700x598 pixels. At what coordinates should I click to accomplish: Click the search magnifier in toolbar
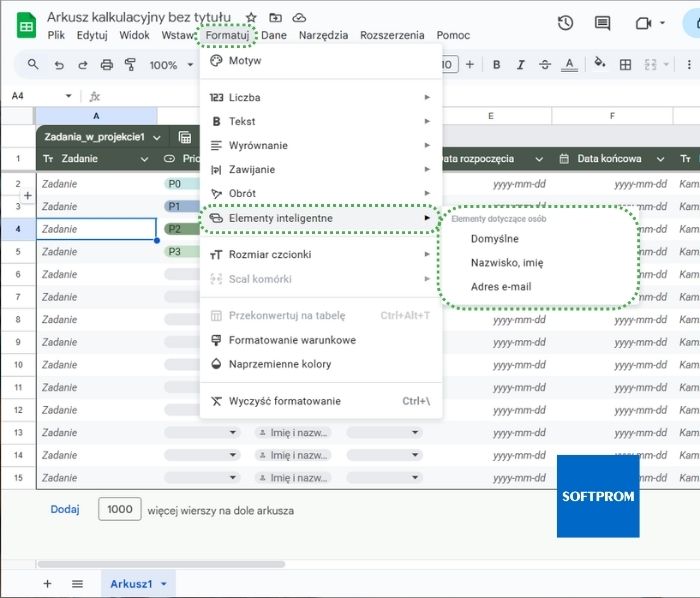(x=33, y=65)
